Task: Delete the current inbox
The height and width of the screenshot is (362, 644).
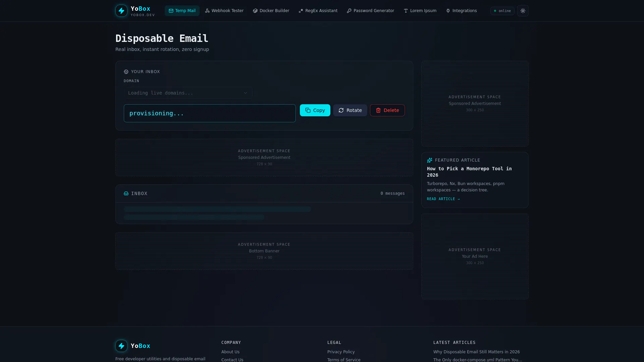Action: click(387, 110)
